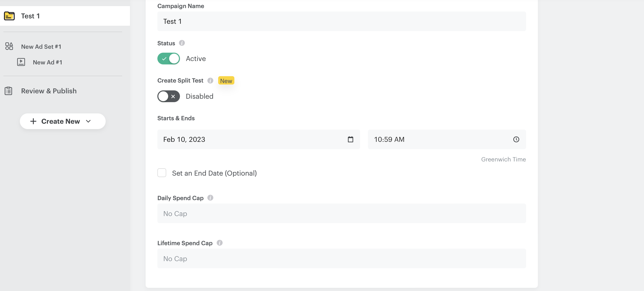Enable the Create Split Test switch
644x291 pixels.
(168, 97)
